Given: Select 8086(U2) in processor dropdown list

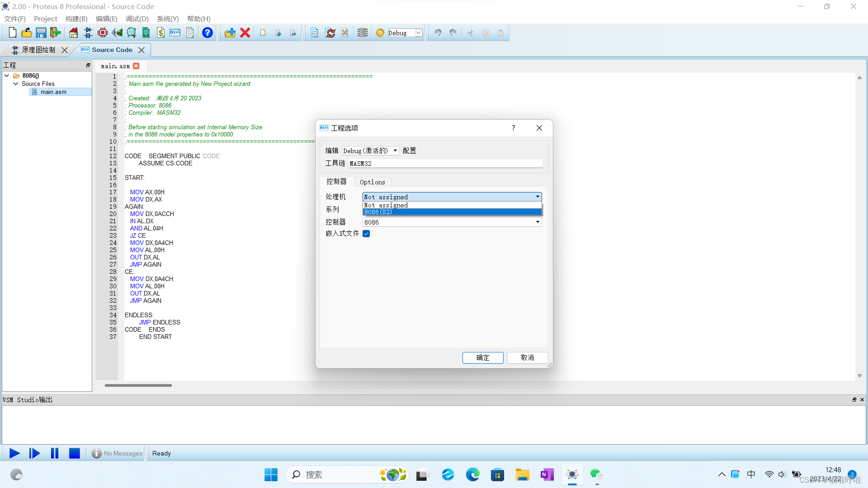Looking at the screenshot, I should click(452, 212).
